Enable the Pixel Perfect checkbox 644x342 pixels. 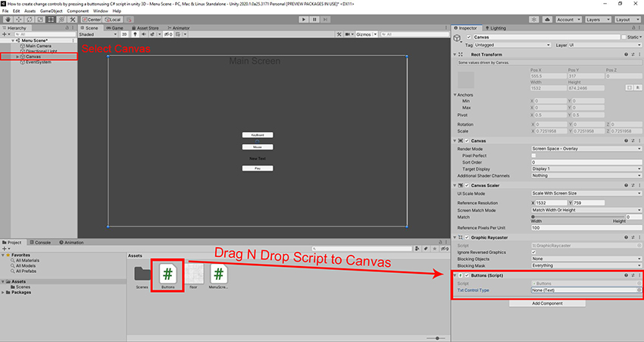533,155
